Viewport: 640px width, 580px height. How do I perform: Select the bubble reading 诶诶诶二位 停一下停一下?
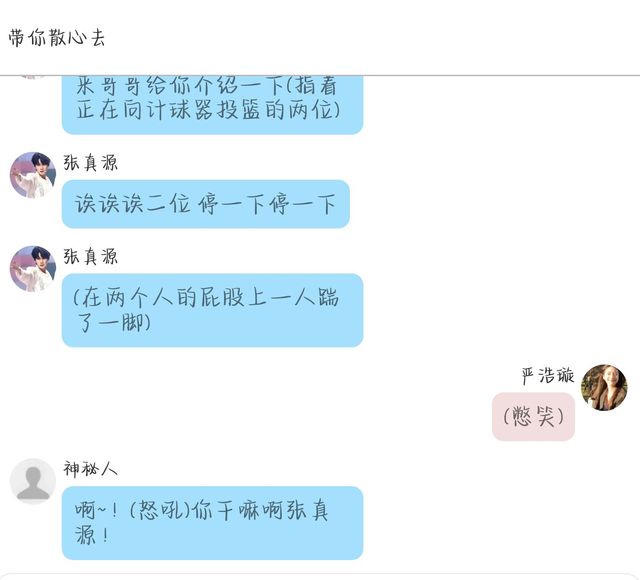click(206, 204)
